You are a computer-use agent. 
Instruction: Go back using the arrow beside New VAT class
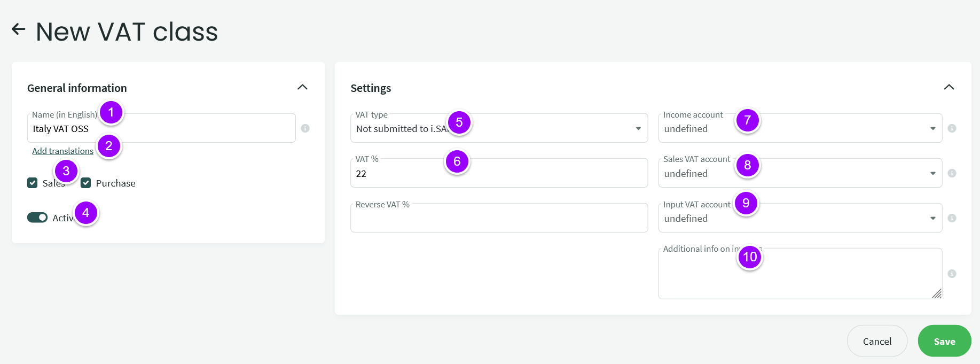click(19, 29)
